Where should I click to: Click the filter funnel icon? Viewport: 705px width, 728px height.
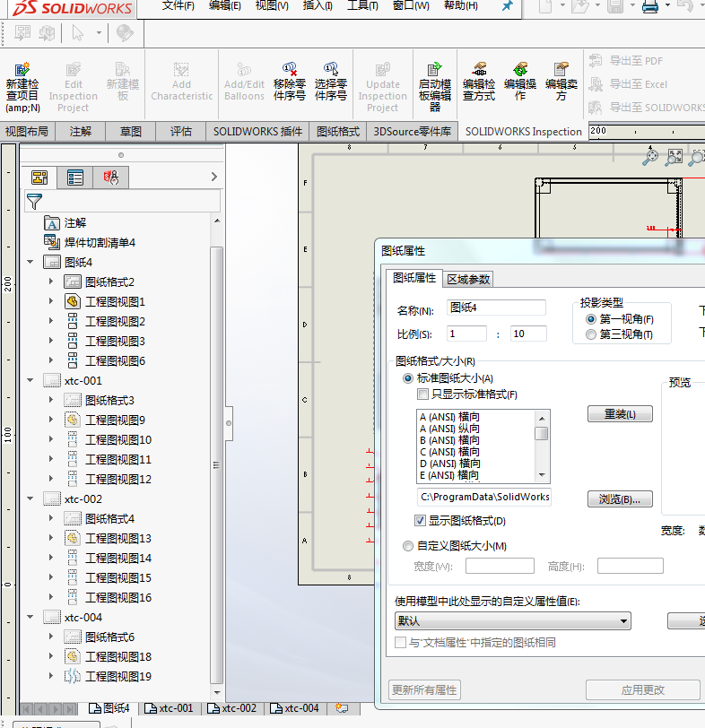click(x=34, y=202)
